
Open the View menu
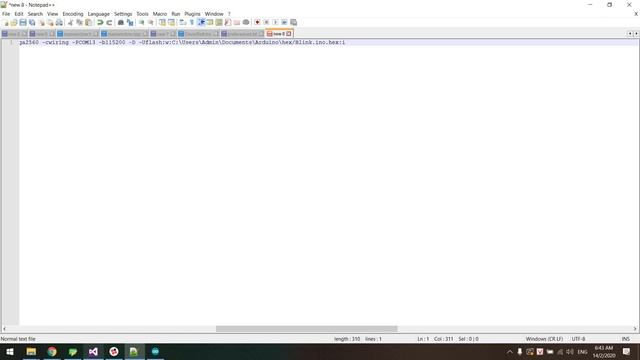point(52,14)
